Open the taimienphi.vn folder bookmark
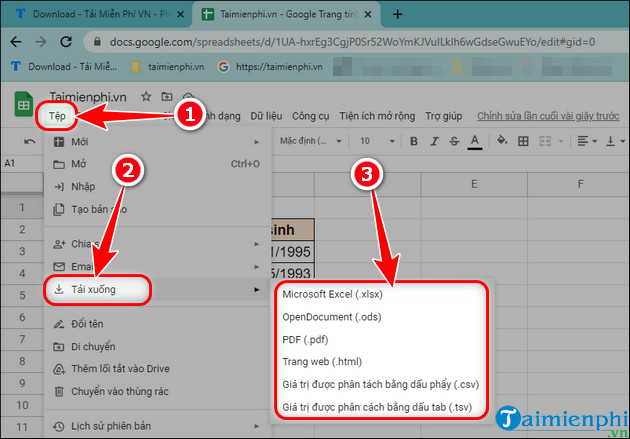630x439 pixels. click(168, 67)
